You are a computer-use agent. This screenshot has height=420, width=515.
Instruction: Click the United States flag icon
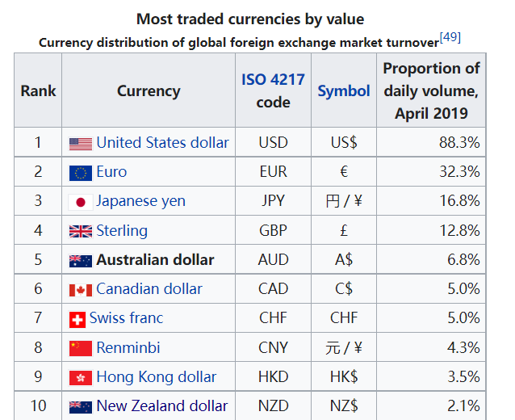[81, 144]
